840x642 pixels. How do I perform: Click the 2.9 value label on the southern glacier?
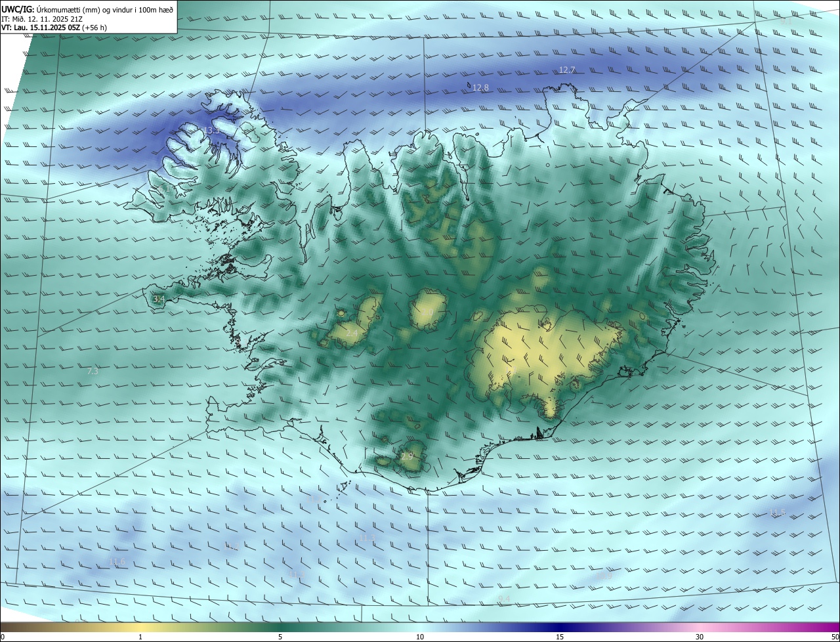[x=407, y=456]
